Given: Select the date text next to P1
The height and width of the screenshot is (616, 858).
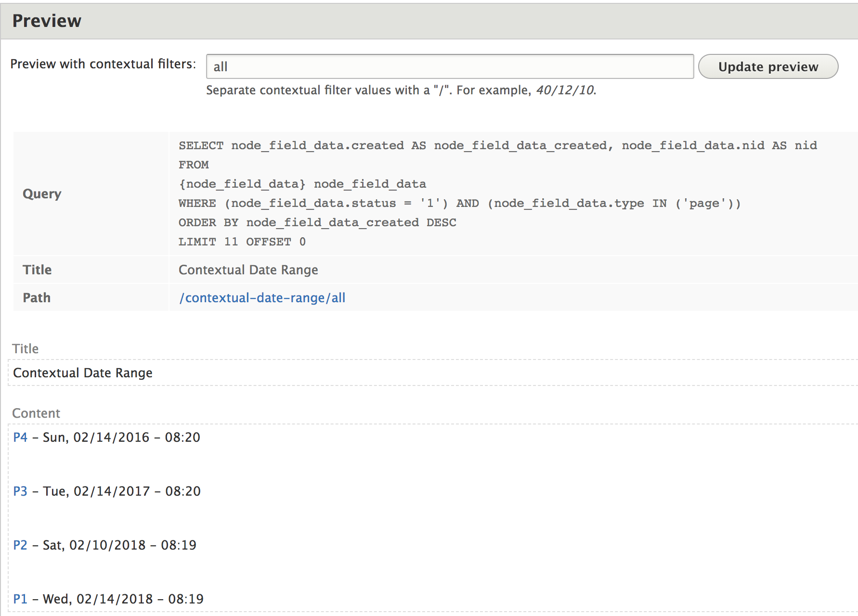Looking at the screenshot, I should click(x=123, y=599).
